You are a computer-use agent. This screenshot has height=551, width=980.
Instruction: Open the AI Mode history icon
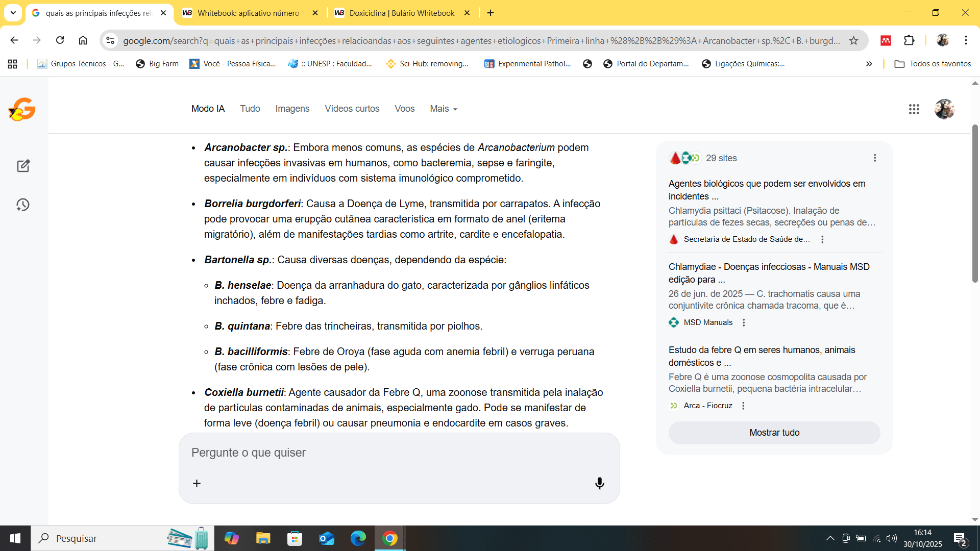click(23, 205)
